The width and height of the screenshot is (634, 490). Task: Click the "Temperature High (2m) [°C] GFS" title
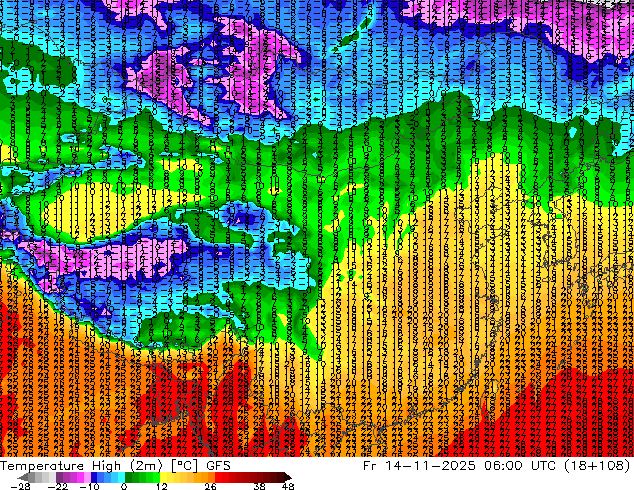pos(115,466)
